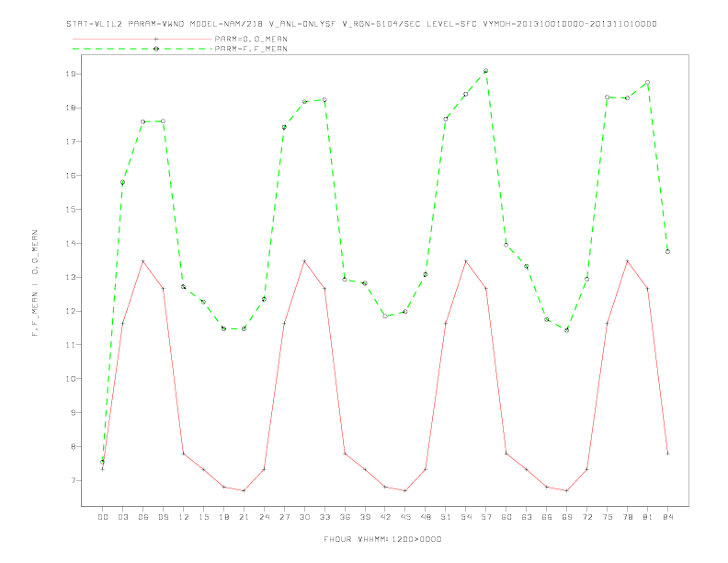Click y-axis tick label 7
Viewport: 728px width, 563px height.
click(73, 480)
